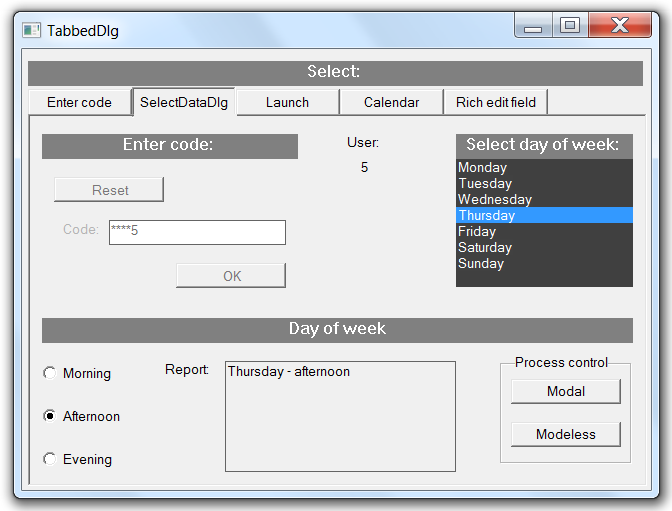Screen dimensions: 672x511
Task: Select Tuesday in the day list
Action: pos(544,183)
